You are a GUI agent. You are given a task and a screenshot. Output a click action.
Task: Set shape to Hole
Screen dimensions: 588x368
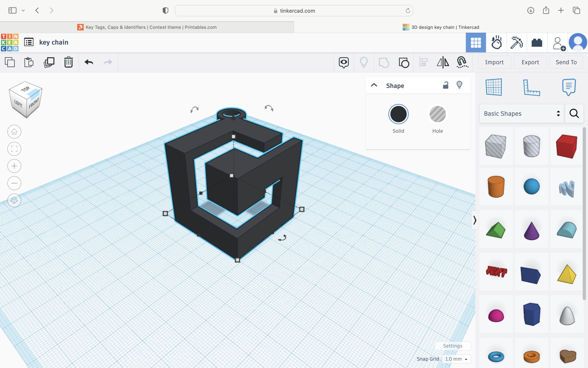tap(437, 114)
